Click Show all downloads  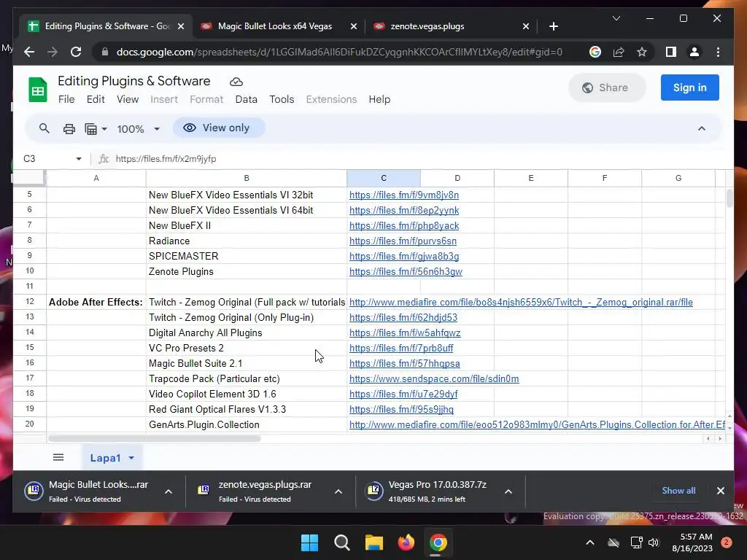tap(678, 491)
